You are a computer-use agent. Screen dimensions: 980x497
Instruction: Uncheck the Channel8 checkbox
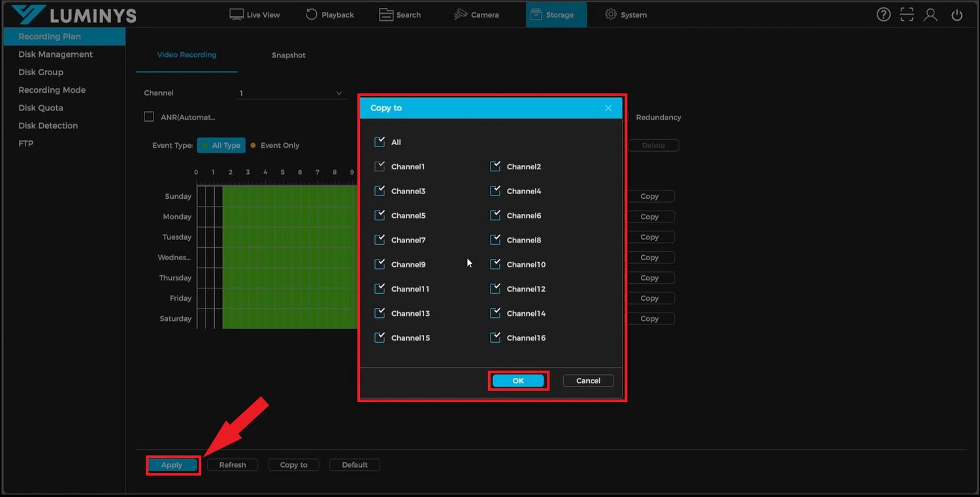click(495, 240)
